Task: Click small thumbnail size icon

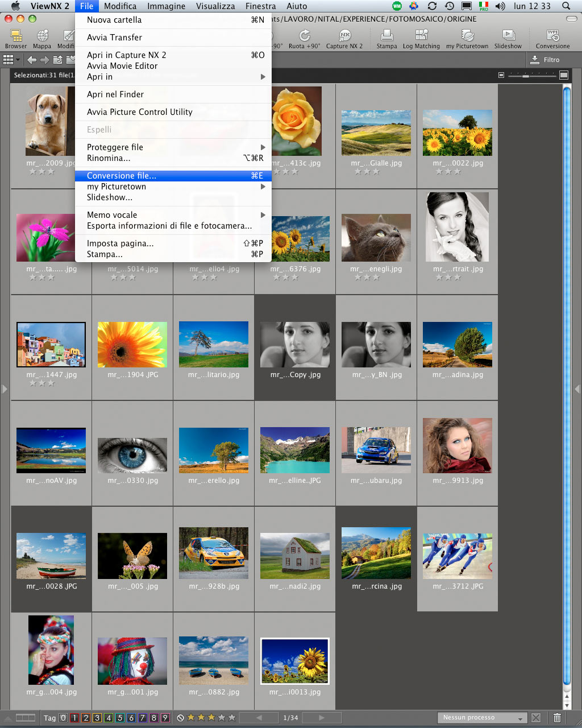Action: (x=501, y=75)
